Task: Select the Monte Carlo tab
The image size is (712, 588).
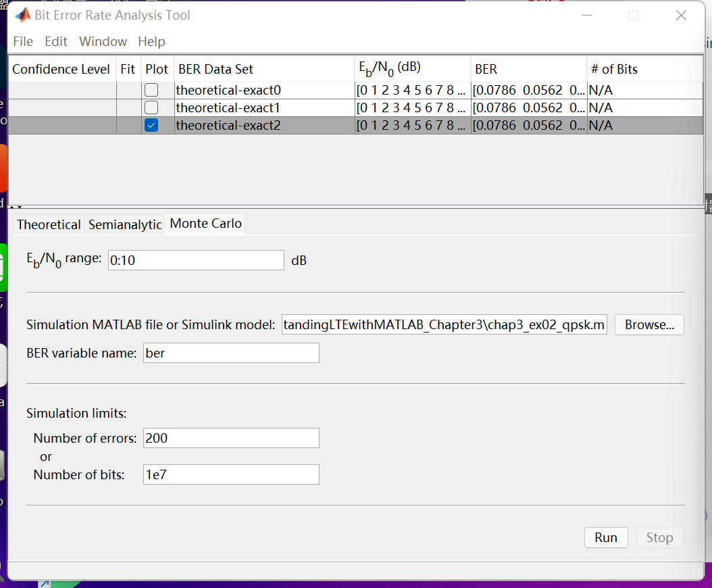Action: click(205, 224)
